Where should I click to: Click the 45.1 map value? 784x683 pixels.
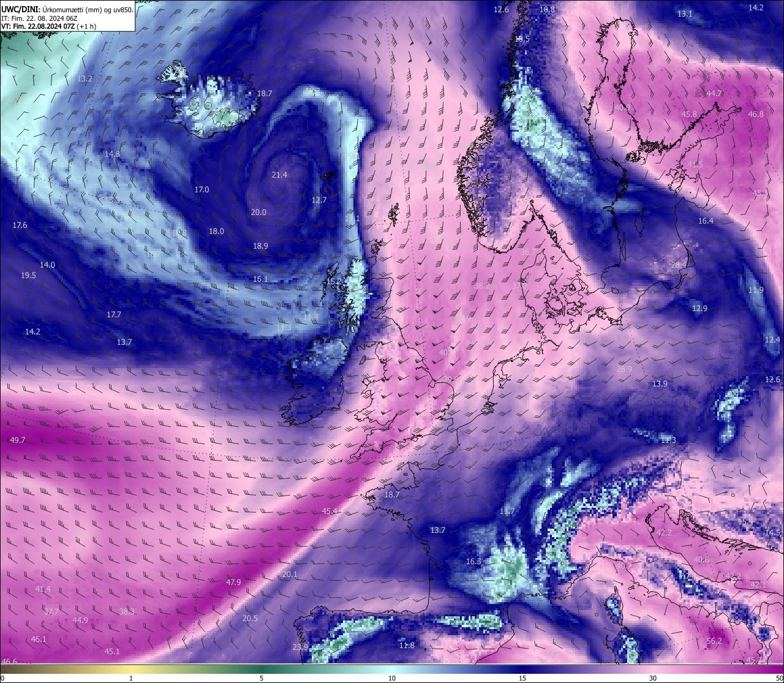coord(112,651)
